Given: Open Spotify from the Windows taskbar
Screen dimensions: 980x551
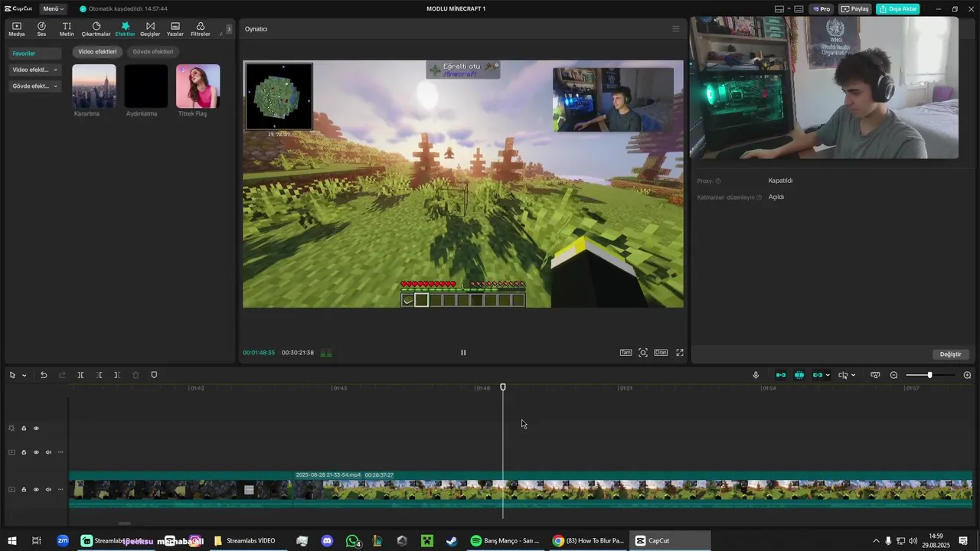Looking at the screenshot, I should point(505,541).
